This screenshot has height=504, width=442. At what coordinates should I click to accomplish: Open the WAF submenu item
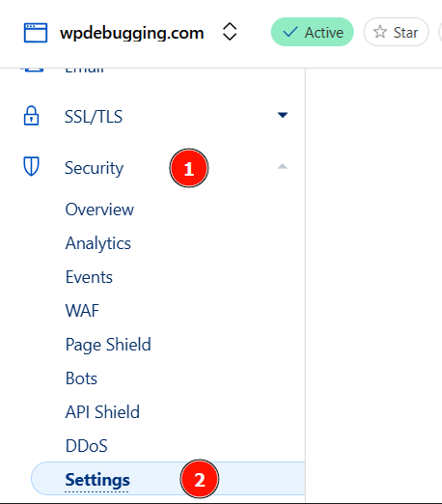click(x=82, y=311)
